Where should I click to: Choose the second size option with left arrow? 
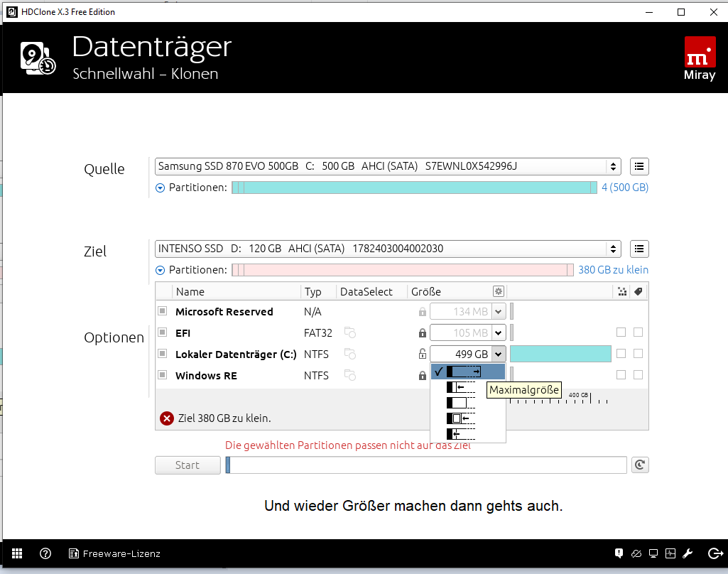pos(468,387)
